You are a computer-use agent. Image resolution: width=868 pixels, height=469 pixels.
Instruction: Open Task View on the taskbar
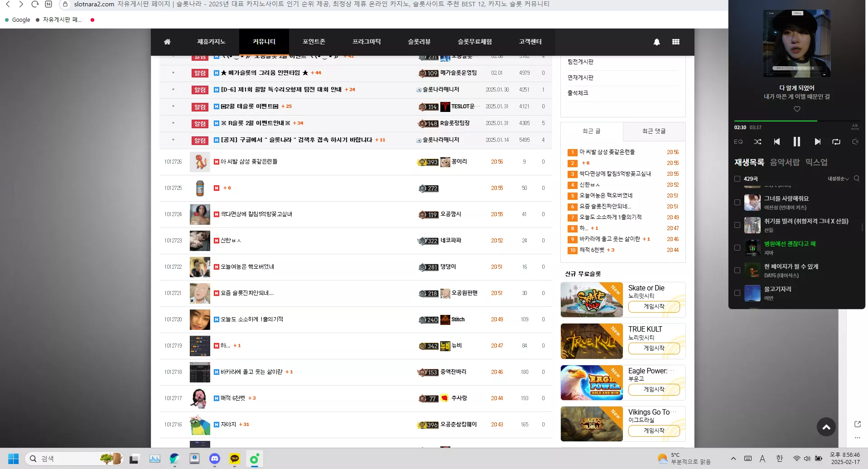[x=134, y=459]
